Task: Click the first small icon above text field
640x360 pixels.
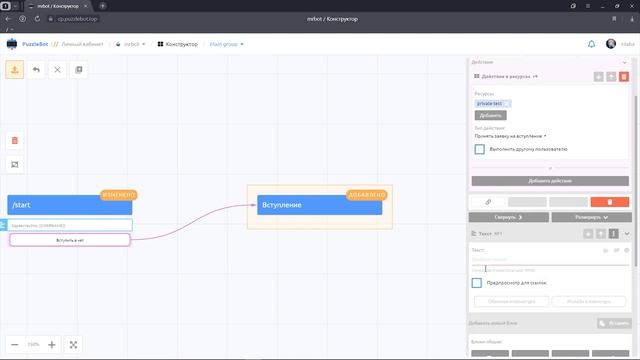Action: 606,250
